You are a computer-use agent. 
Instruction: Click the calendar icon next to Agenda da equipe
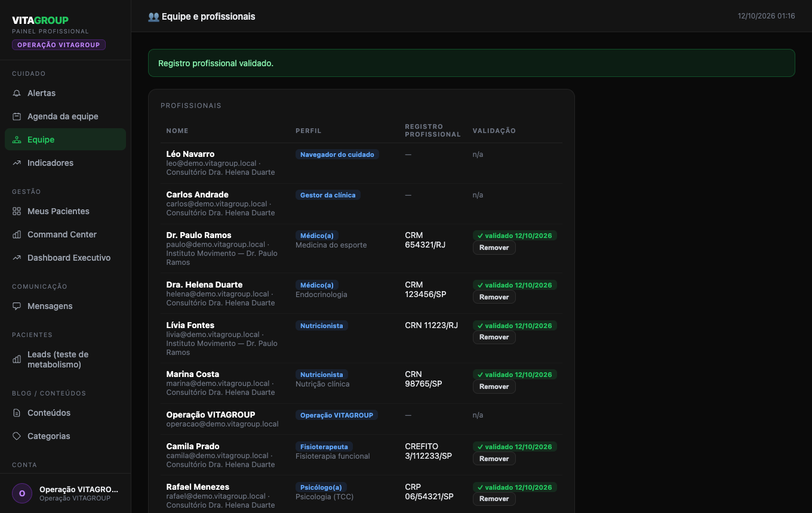pyautogui.click(x=17, y=116)
